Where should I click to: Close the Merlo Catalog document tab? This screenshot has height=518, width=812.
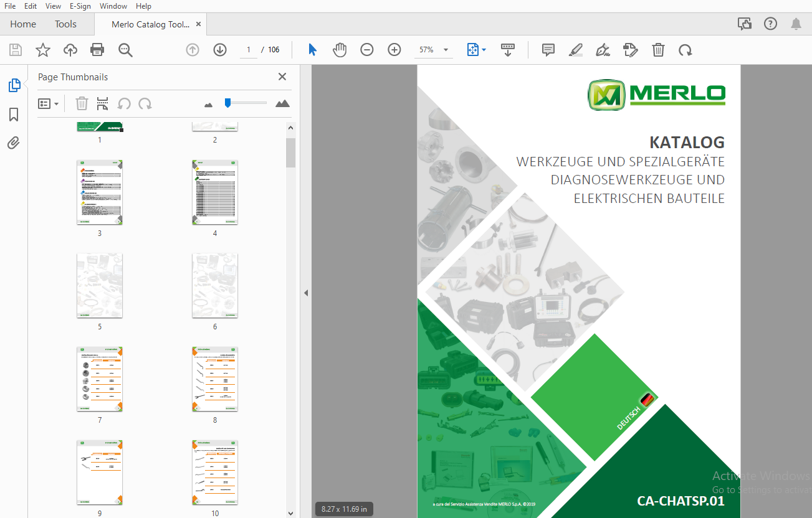pos(198,24)
